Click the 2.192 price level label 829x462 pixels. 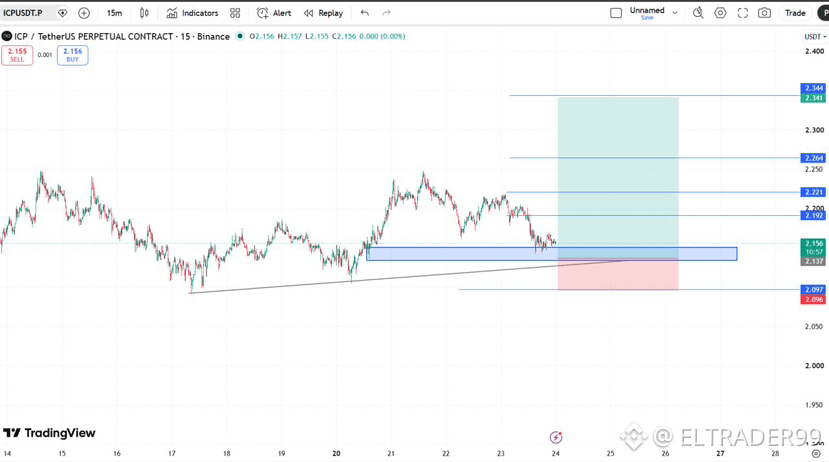point(813,216)
